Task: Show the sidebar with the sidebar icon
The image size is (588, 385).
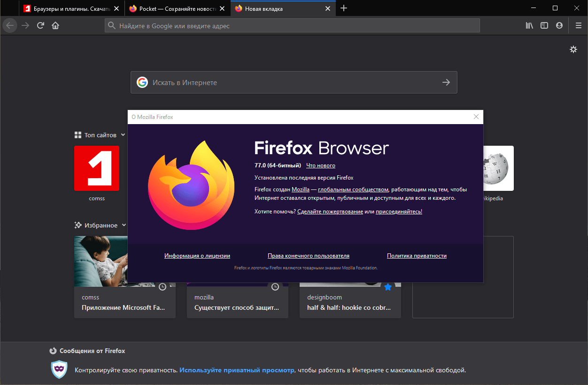Action: [x=544, y=25]
